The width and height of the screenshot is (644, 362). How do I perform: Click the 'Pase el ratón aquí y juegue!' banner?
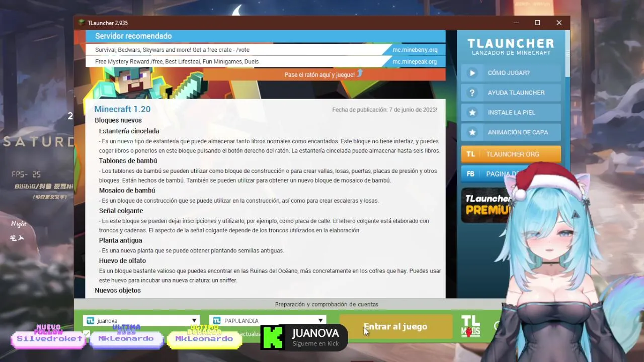click(x=324, y=74)
